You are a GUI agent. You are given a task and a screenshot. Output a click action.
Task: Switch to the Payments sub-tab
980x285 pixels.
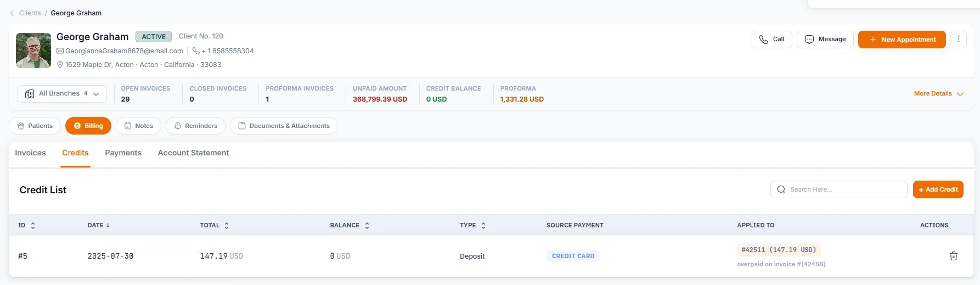pyautogui.click(x=123, y=153)
